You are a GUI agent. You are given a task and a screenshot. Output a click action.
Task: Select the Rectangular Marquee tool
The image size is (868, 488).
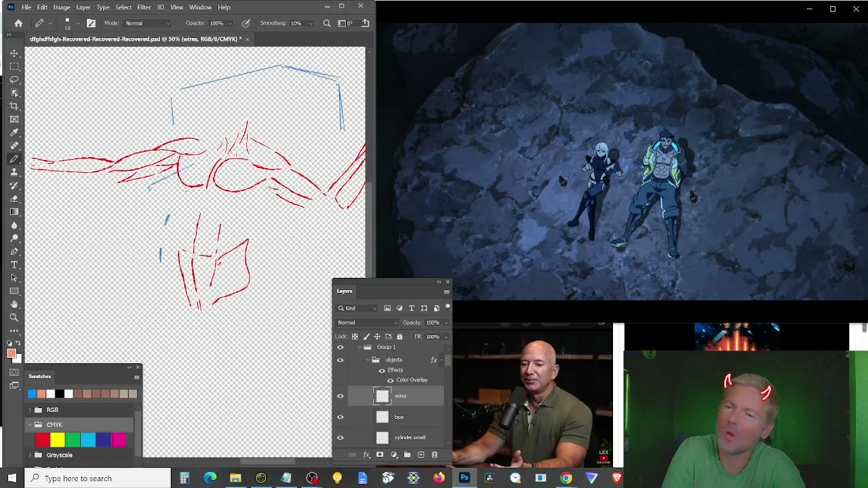click(14, 66)
